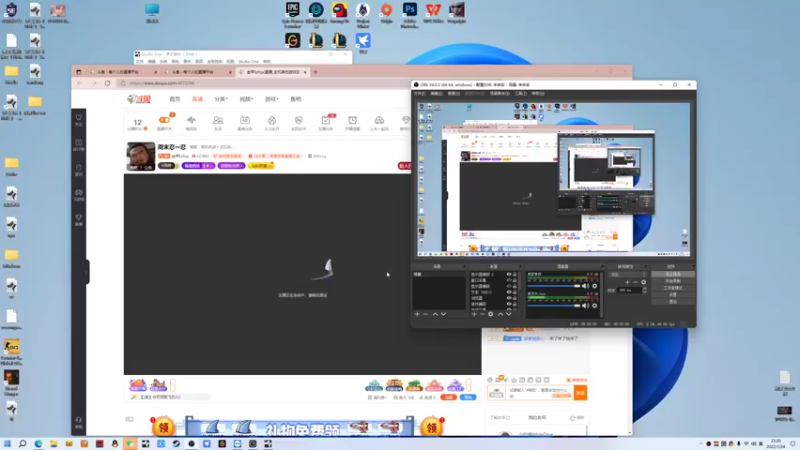The image size is (800, 450).
Task: Open the 场景集合 menu in OBS
Action: click(x=499, y=94)
